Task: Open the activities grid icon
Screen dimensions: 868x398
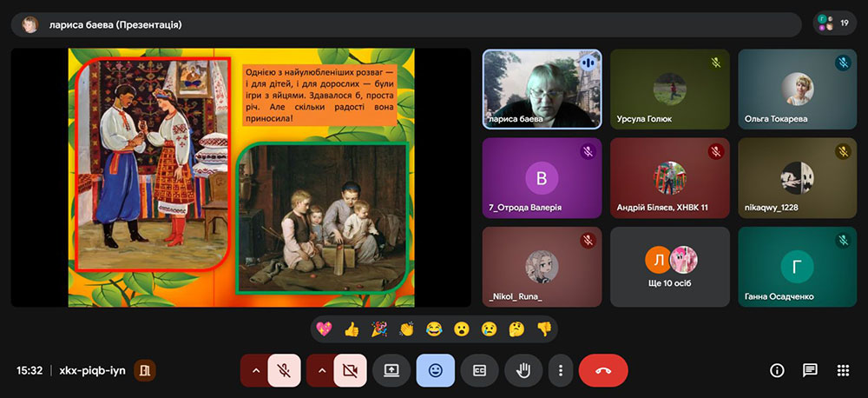Action: 842,370
